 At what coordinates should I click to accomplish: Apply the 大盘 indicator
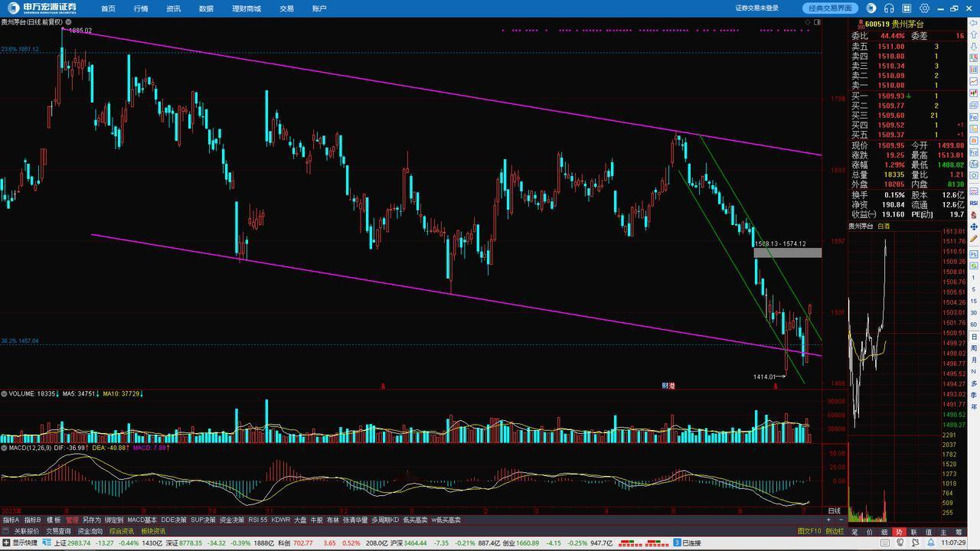[300, 520]
